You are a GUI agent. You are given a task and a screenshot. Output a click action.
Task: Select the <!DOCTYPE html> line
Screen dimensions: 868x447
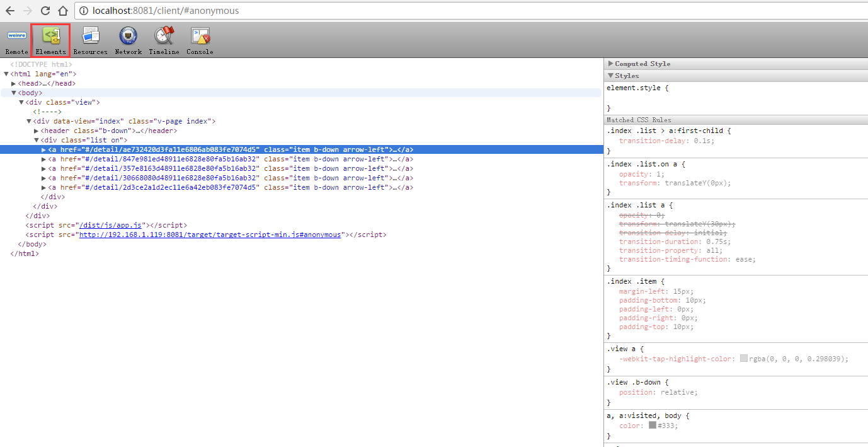click(42, 64)
